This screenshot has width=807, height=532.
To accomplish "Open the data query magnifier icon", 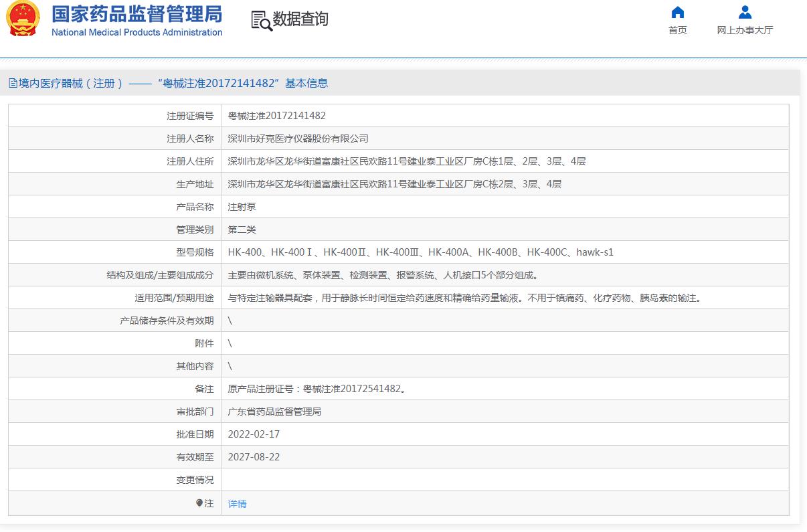I will point(262,20).
